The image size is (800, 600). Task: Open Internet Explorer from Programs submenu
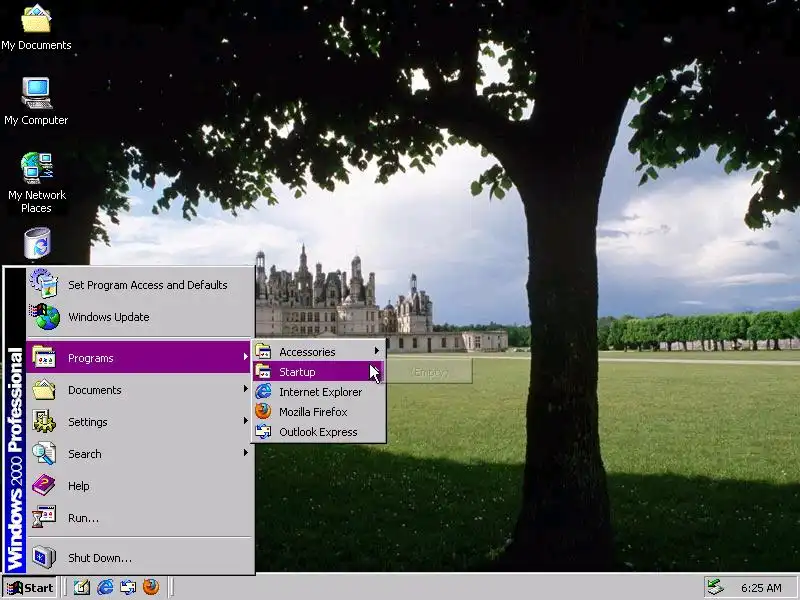pyautogui.click(x=319, y=392)
